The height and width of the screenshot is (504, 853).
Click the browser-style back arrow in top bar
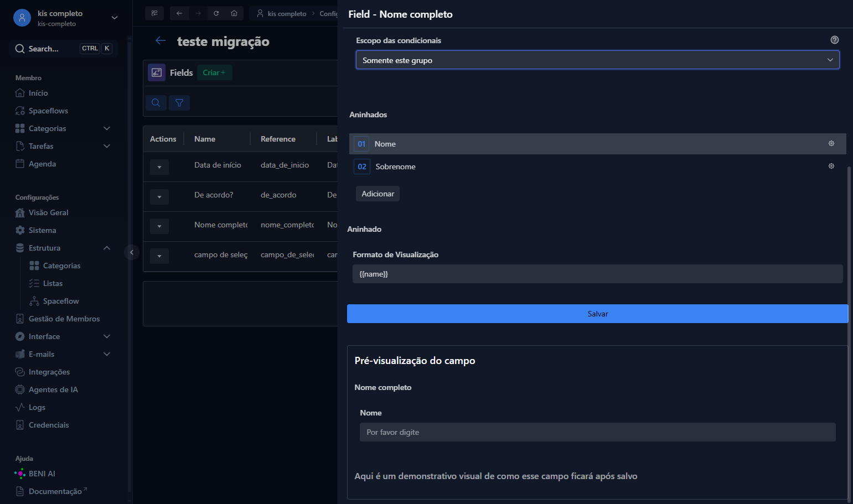(179, 13)
